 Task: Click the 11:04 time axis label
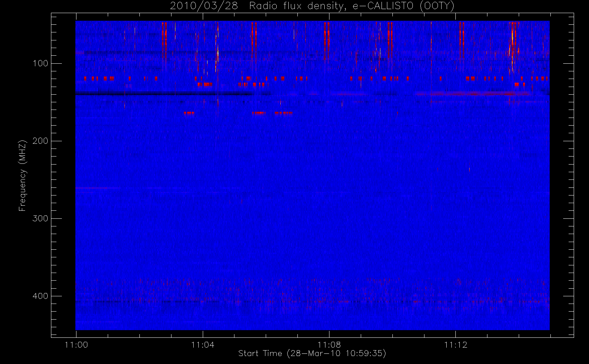click(202, 345)
